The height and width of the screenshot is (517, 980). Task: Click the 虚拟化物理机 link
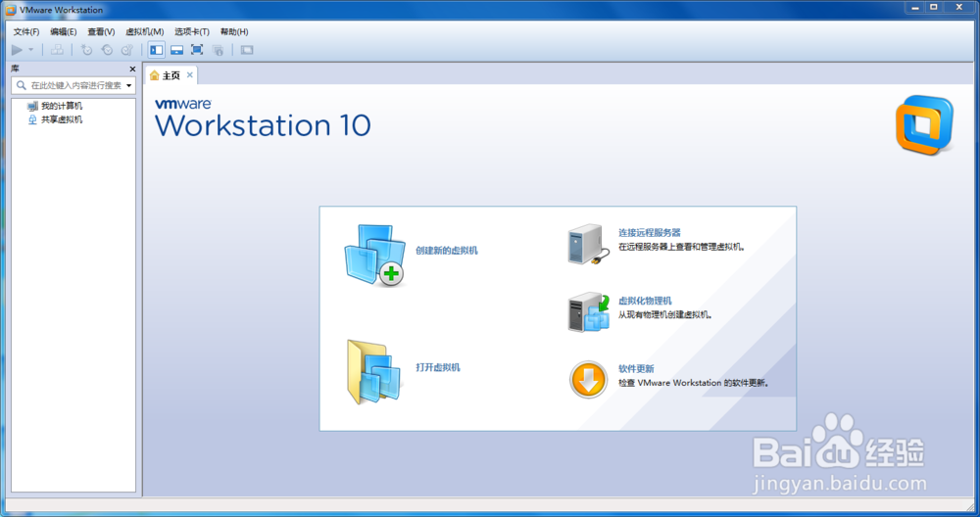(x=645, y=301)
